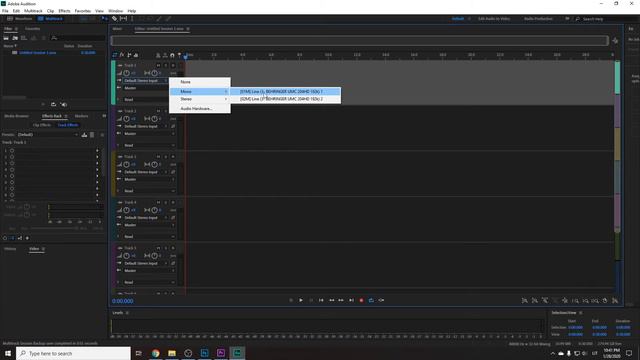Open the Favorites menu
The image size is (640, 360).
tap(82, 11)
